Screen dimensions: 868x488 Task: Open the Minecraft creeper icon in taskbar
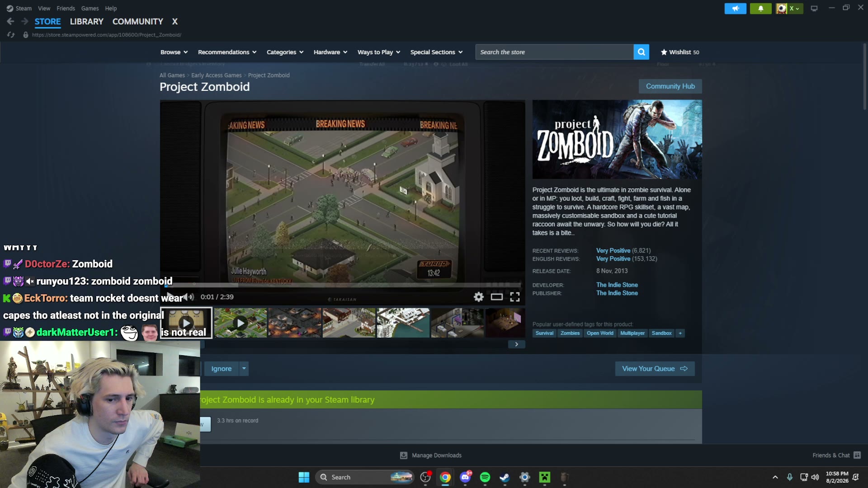545,477
